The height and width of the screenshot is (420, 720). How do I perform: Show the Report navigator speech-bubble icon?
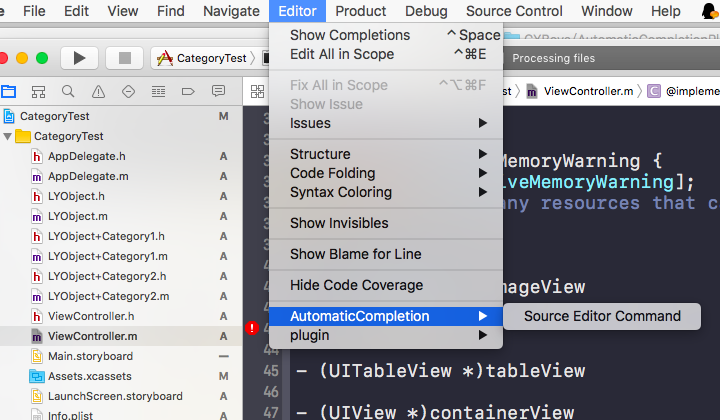point(218,91)
